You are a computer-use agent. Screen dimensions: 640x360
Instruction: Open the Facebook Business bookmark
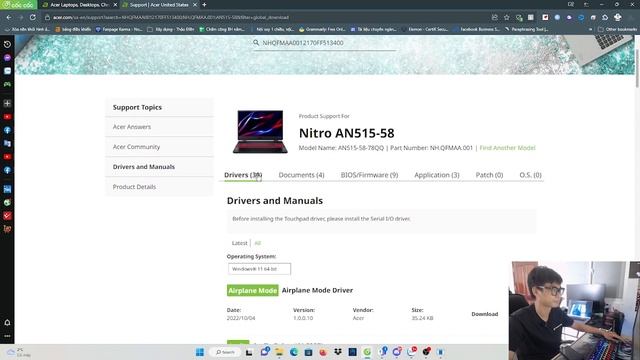click(477, 29)
